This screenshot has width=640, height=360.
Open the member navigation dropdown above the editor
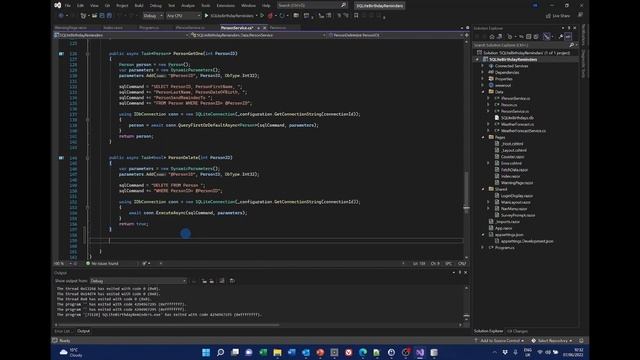point(395,35)
